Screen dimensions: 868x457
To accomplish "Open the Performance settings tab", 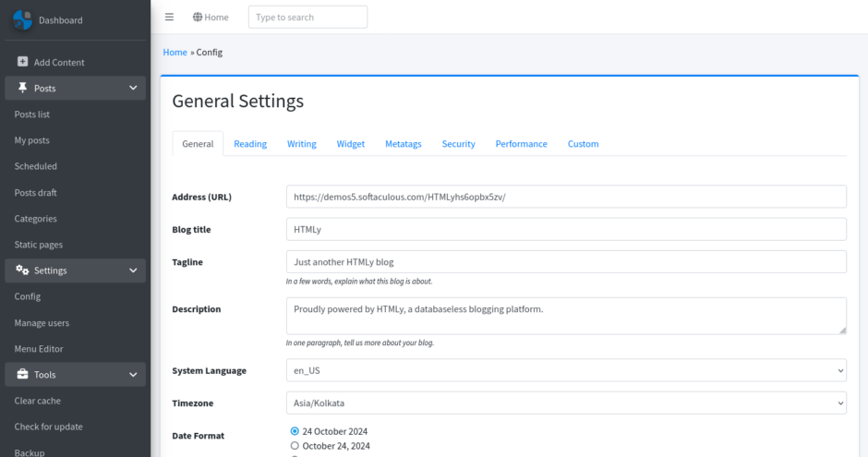I will 521,143.
